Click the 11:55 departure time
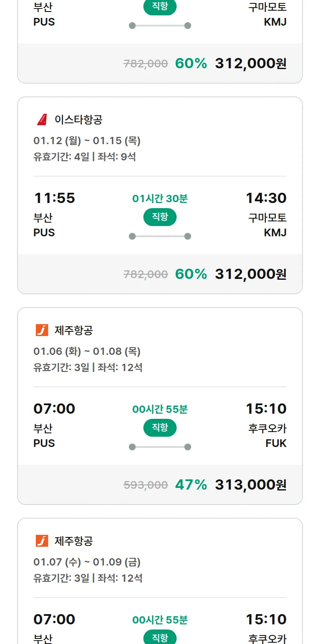The height and width of the screenshot is (644, 320). tap(54, 198)
